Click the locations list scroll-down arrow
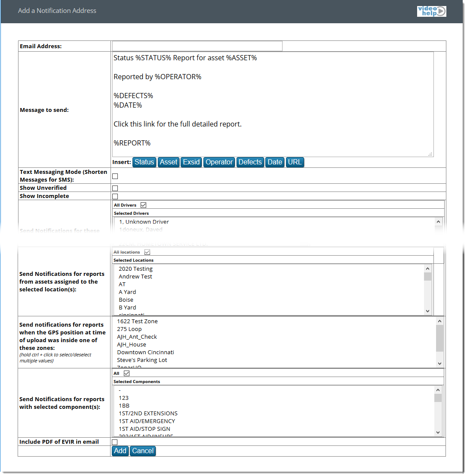 click(x=427, y=311)
